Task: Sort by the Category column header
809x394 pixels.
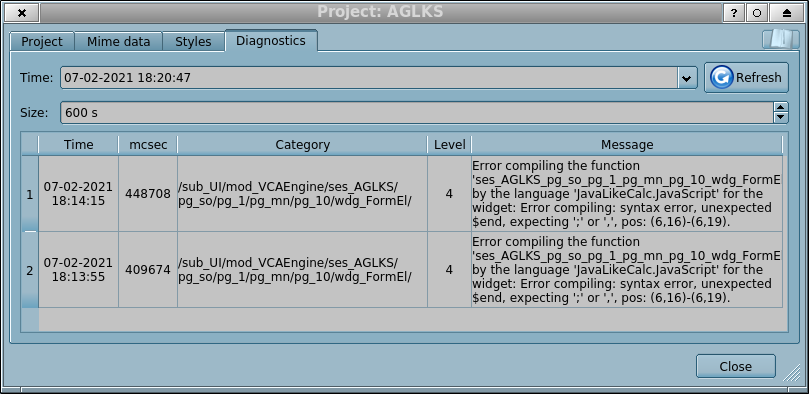Action: tap(302, 145)
